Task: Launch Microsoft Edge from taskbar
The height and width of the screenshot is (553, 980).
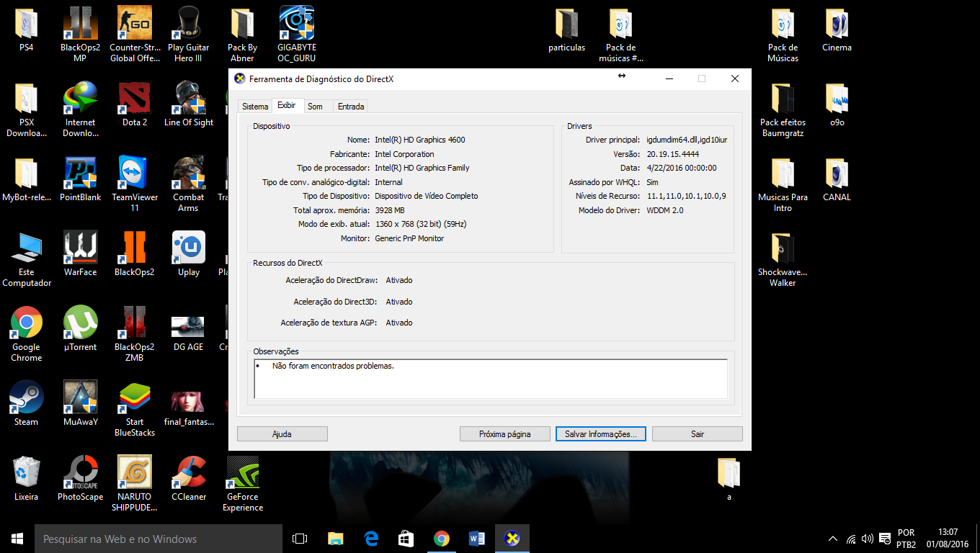Action: (x=371, y=539)
